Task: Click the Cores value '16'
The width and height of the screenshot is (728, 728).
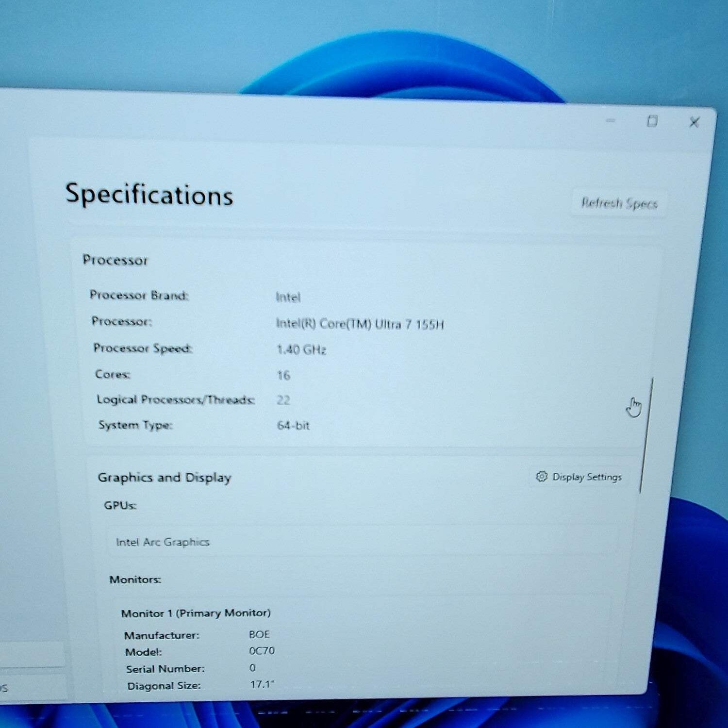Action: click(x=283, y=375)
